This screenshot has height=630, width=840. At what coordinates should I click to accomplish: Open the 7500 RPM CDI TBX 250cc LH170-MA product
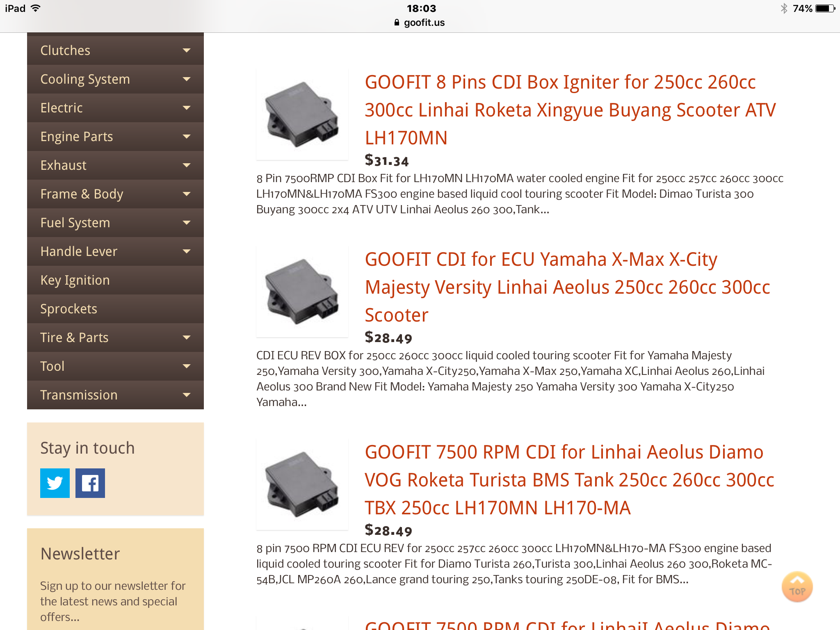pyautogui.click(x=569, y=480)
